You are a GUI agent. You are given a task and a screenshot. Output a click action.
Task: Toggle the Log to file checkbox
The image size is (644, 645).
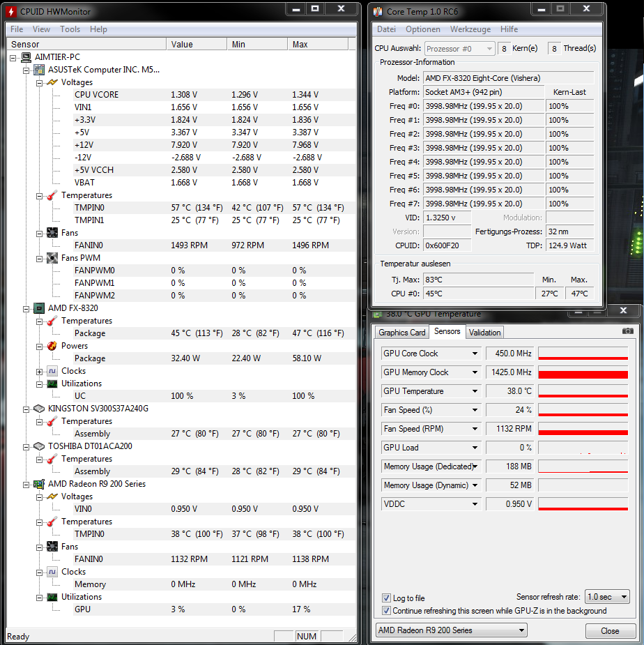386,598
